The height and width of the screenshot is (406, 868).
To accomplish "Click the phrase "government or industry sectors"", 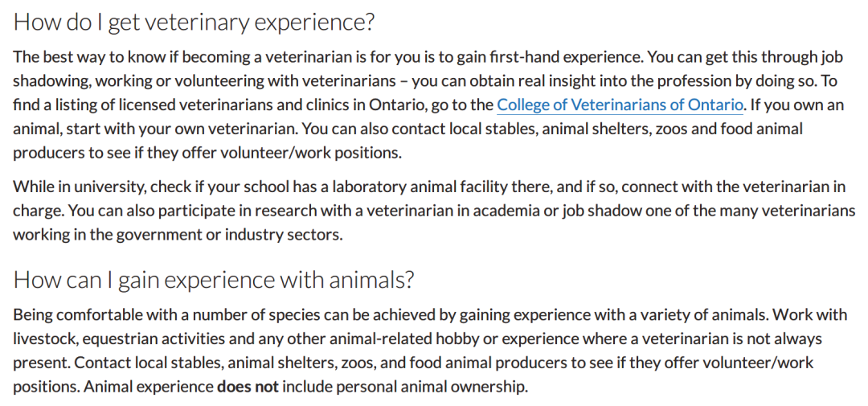I will pos(229,235).
